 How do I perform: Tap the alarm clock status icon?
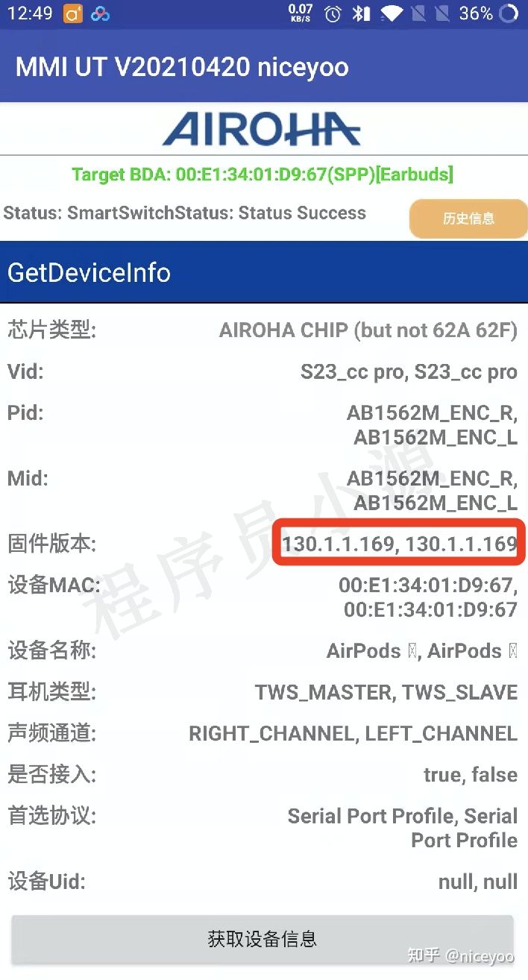pos(333,13)
